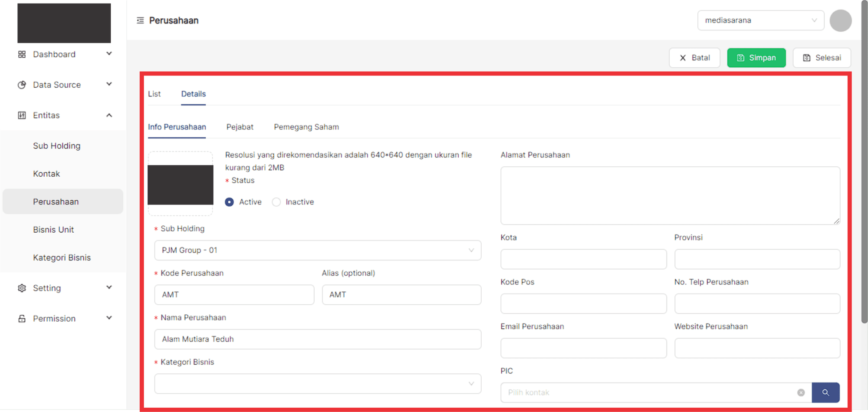Viewport: 868px width, 412px height.
Task: Switch to the Pejabat tab
Action: click(x=240, y=127)
